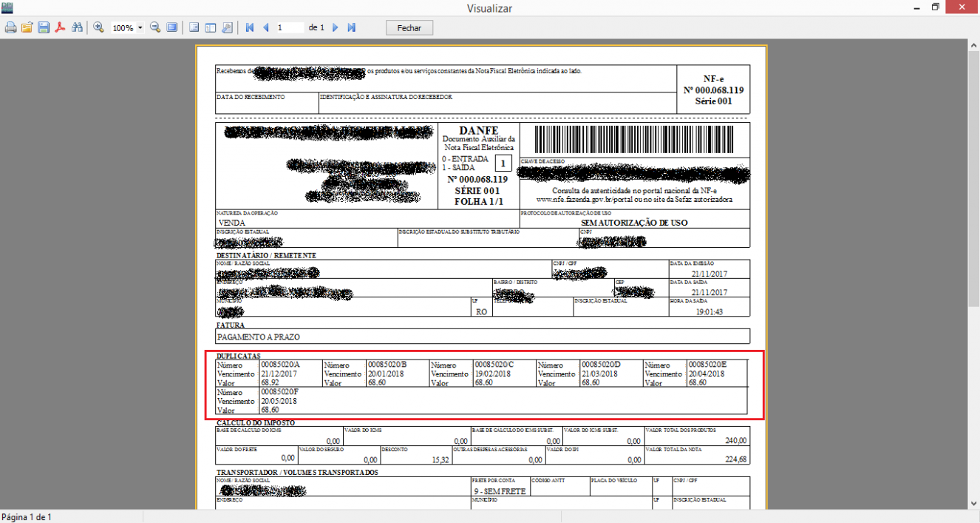
Task: Click due date 20/05/2018
Action: tap(279, 401)
